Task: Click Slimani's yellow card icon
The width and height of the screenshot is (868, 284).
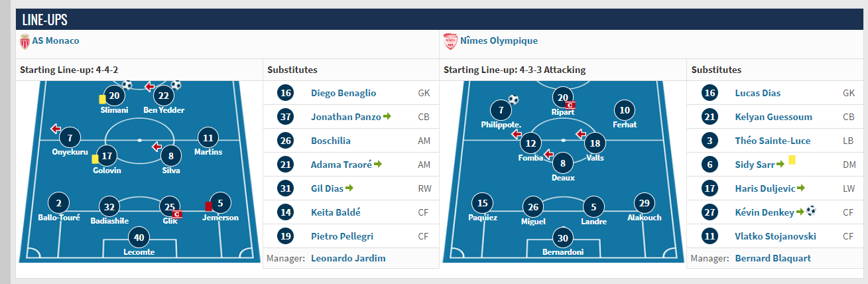Action: 103,98
